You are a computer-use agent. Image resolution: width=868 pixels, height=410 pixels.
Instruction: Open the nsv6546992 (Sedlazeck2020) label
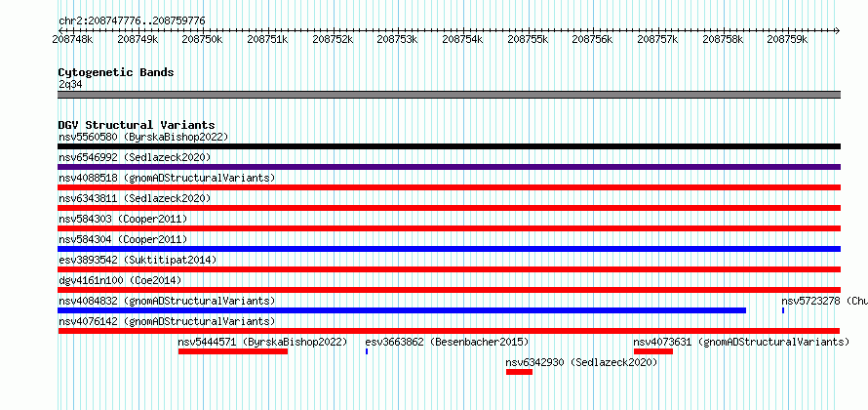(135, 157)
